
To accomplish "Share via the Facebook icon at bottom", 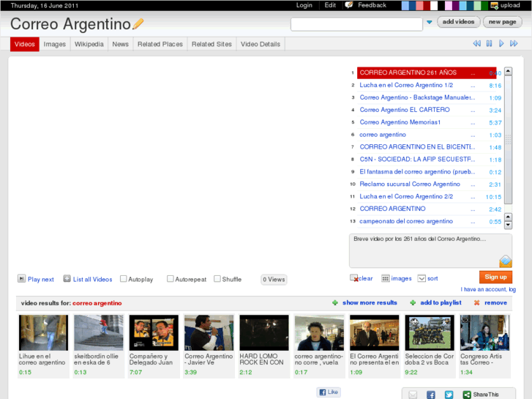I will tap(431, 395).
